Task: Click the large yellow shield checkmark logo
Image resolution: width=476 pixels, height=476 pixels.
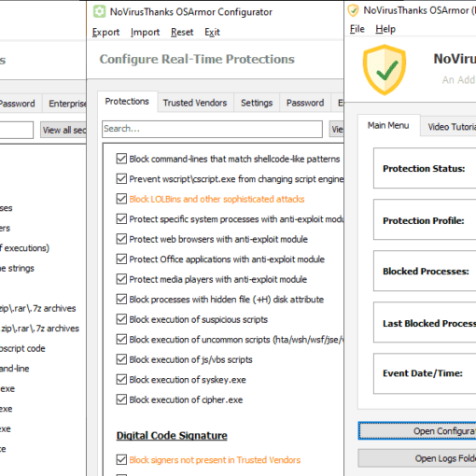Action: 385,69
